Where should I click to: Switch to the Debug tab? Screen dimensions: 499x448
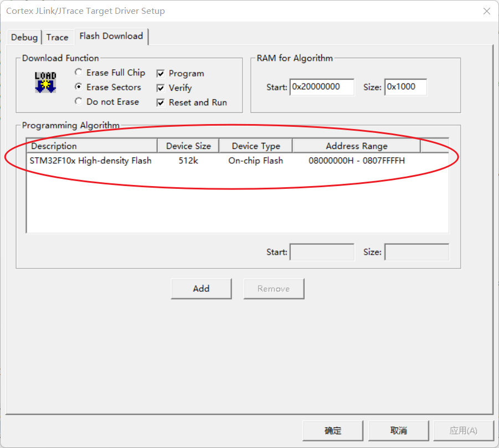click(x=24, y=37)
